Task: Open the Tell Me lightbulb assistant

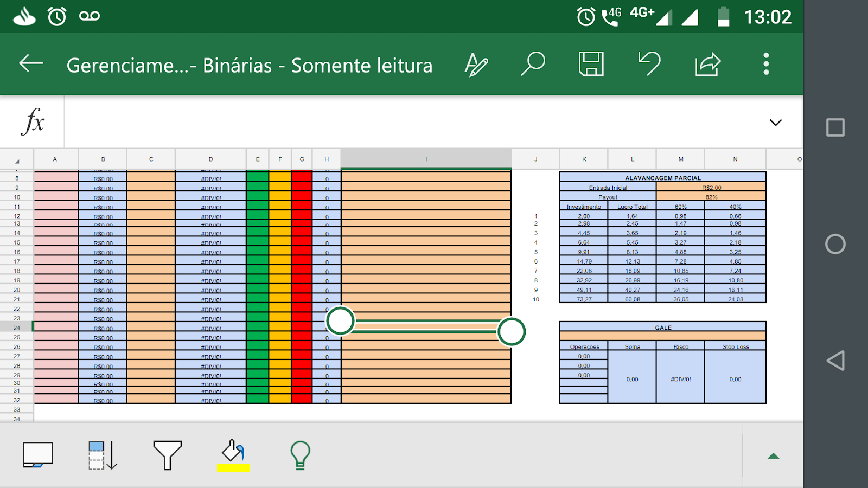Action: click(300, 455)
